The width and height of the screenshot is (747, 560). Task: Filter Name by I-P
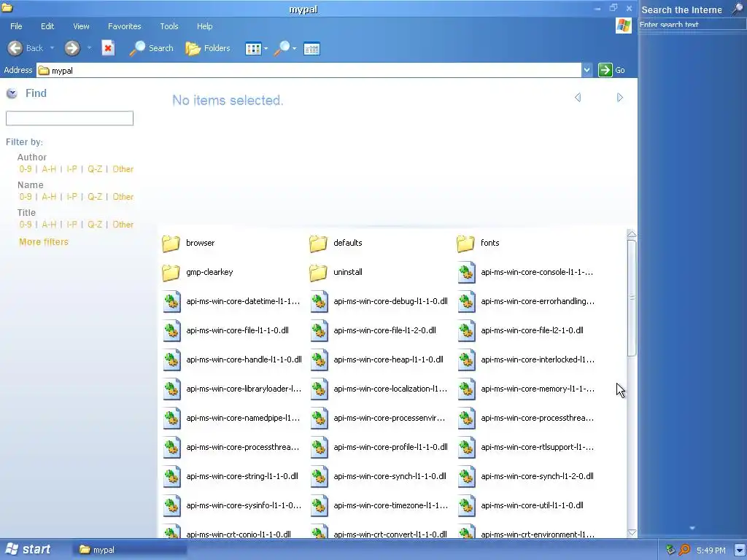[72, 197]
